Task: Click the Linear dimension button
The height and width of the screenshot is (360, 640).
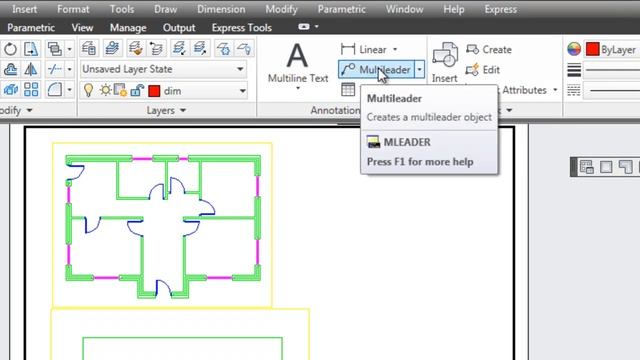Action: (x=364, y=49)
